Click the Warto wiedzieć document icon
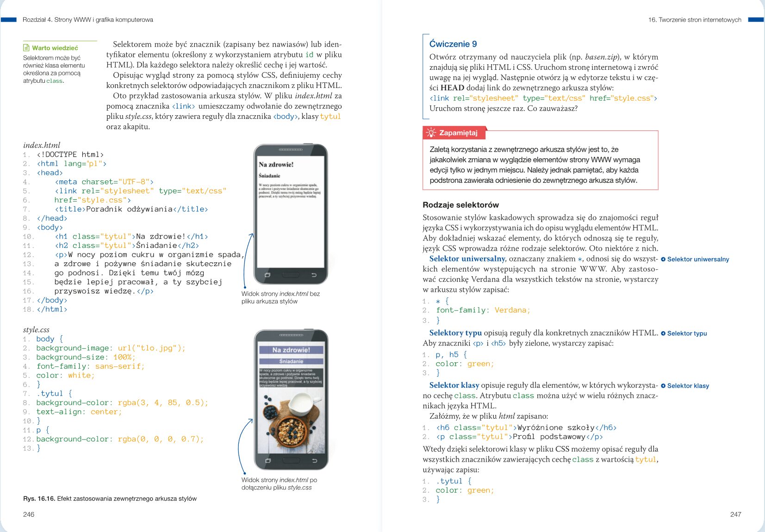This screenshot has height=532, width=765. [x=26, y=48]
